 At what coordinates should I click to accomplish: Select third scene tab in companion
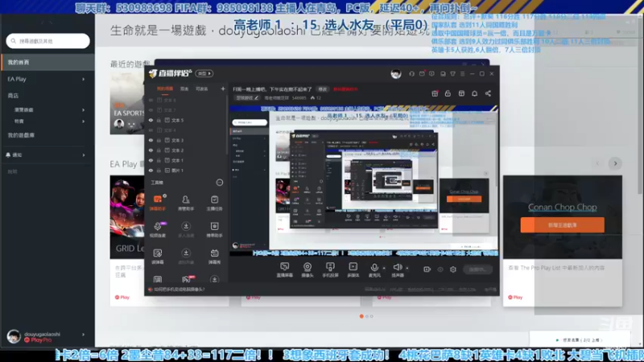202,88
